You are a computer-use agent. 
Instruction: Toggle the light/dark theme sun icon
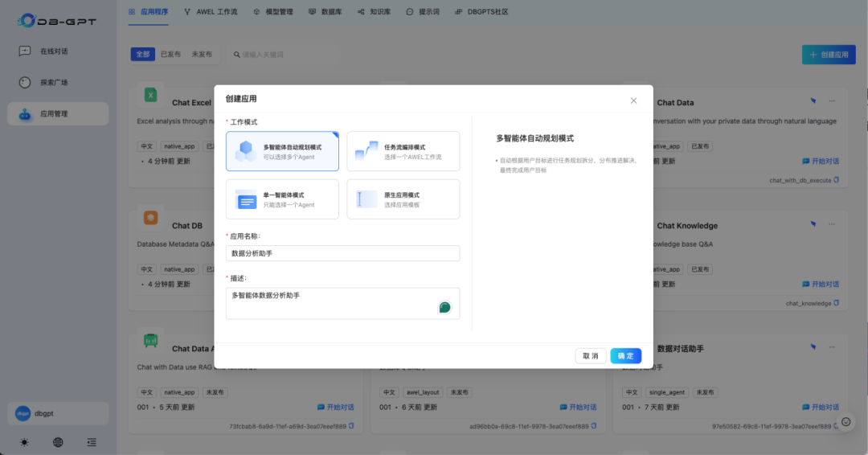(x=24, y=442)
